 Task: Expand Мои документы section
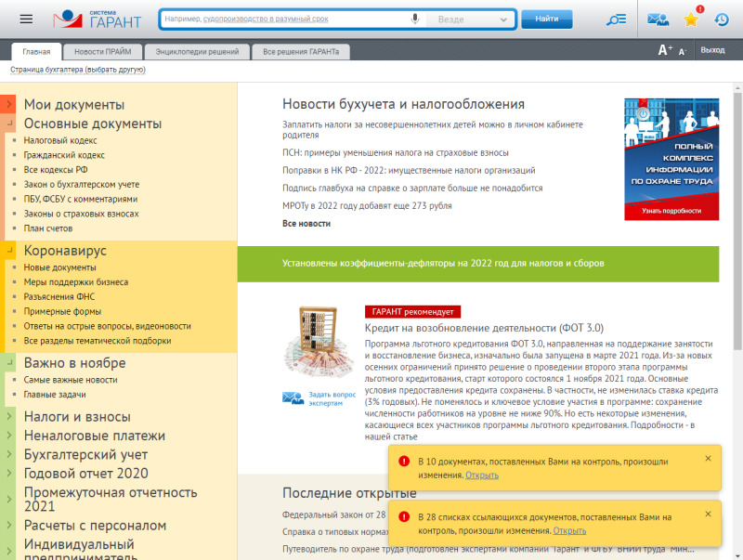[8, 104]
